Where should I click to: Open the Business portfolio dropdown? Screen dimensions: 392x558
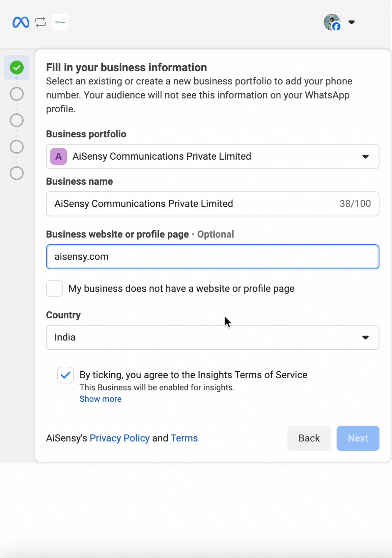213,156
